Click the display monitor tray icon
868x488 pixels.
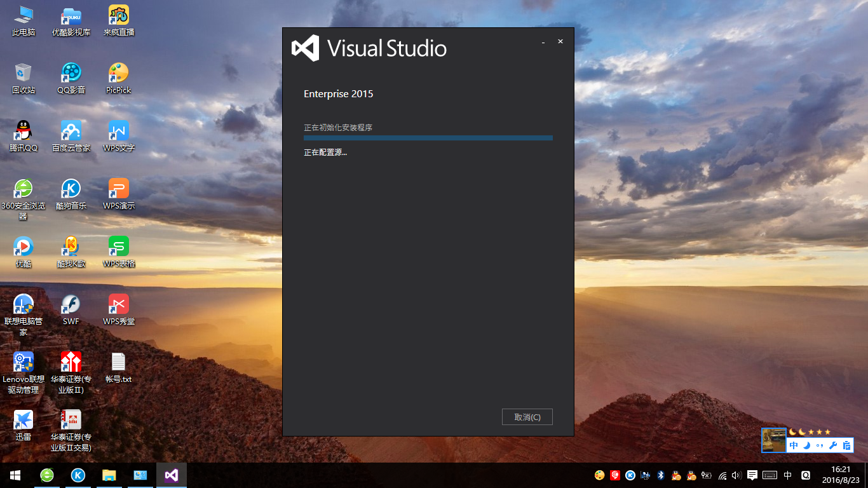pyautogui.click(x=646, y=475)
